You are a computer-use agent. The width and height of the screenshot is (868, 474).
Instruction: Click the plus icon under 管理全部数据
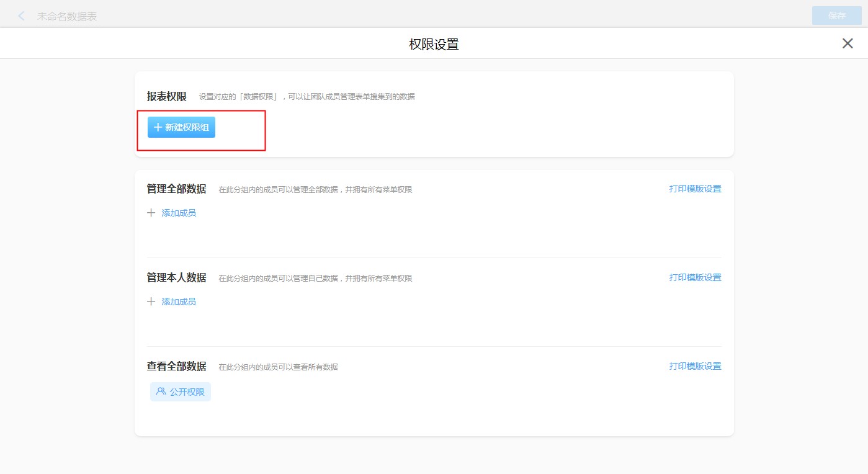click(x=151, y=213)
